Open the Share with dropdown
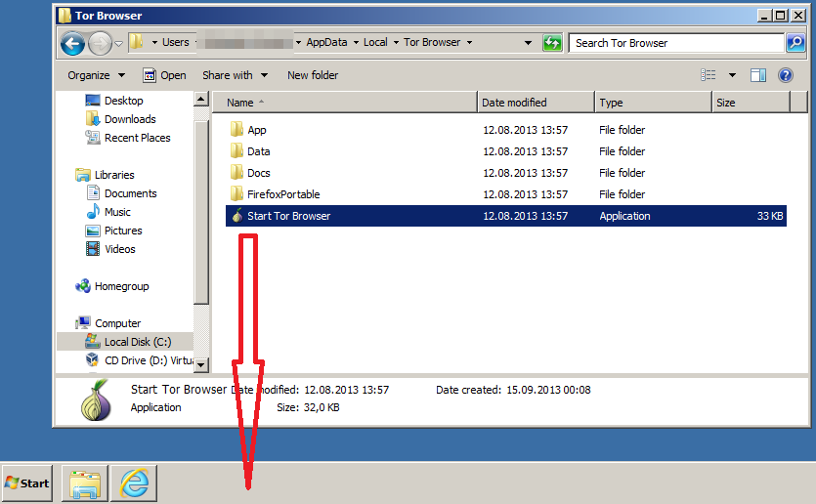 point(235,75)
